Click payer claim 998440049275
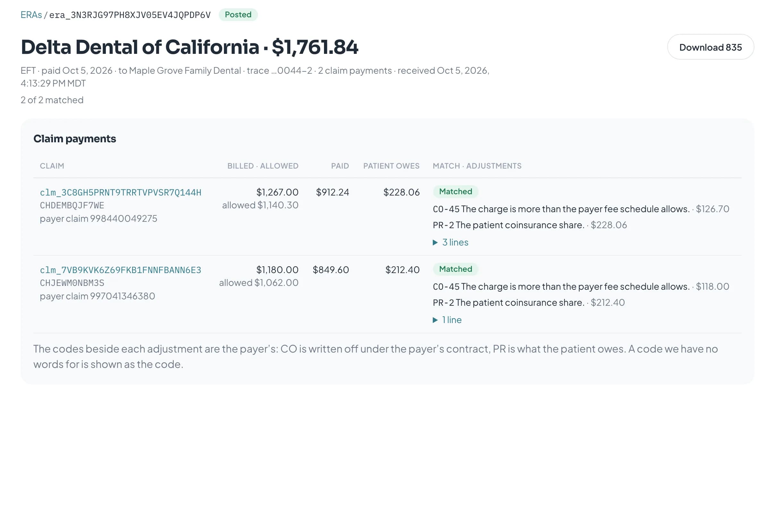This screenshot has height=532, width=775. coord(98,219)
